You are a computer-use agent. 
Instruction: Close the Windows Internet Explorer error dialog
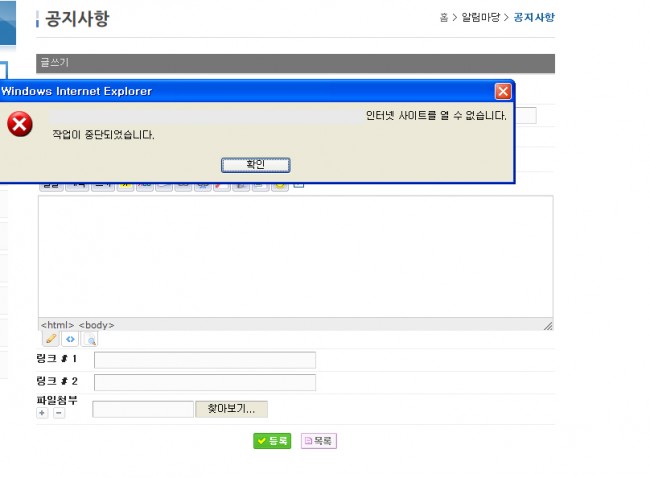503,91
